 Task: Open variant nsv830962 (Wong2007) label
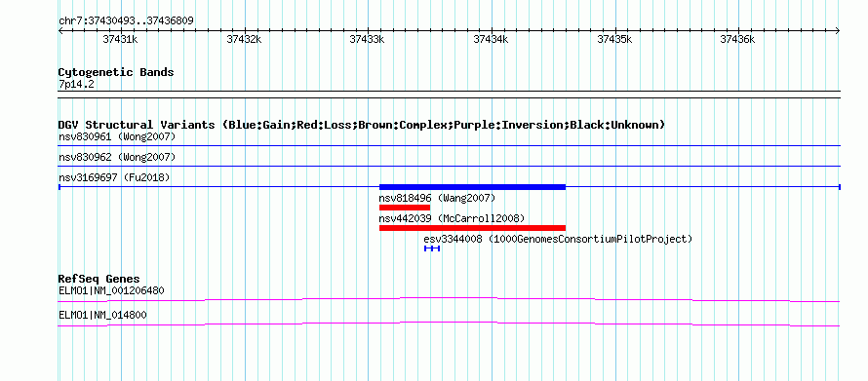(117, 157)
